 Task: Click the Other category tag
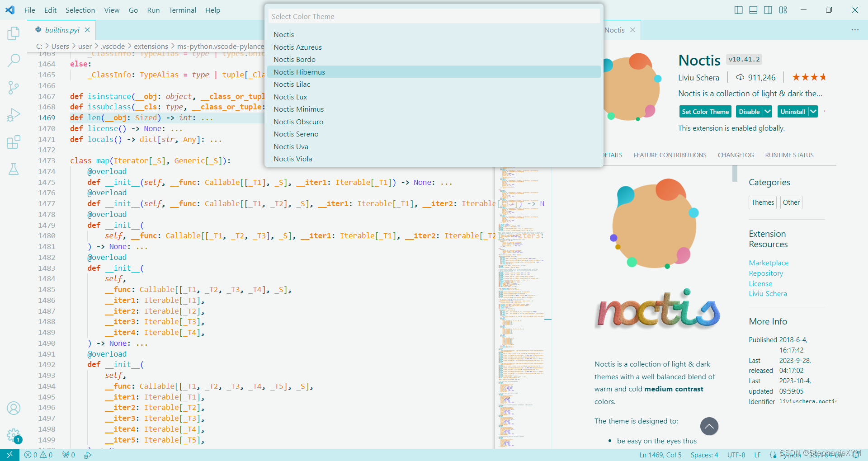791,202
